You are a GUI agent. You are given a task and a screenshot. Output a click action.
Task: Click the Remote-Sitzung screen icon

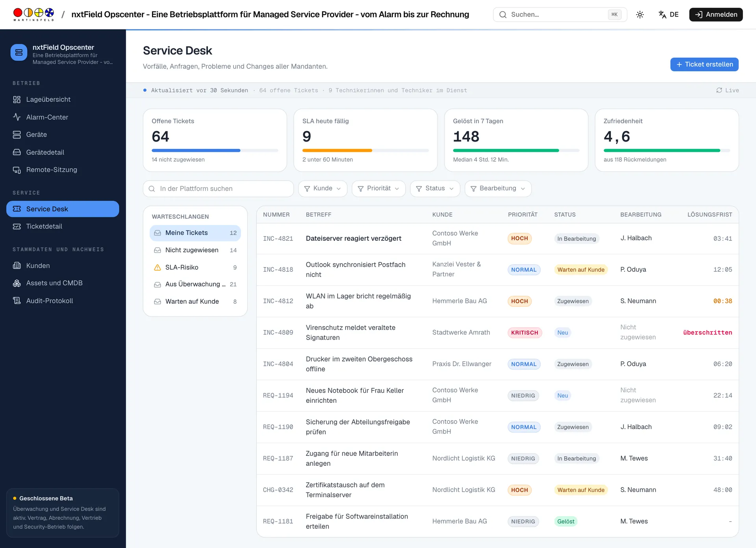point(17,170)
